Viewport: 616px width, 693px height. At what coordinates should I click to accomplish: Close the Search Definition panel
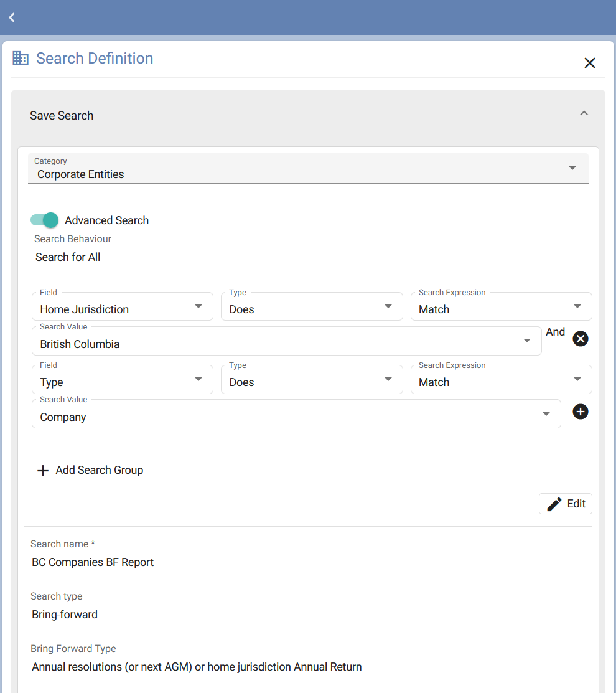pyautogui.click(x=589, y=62)
